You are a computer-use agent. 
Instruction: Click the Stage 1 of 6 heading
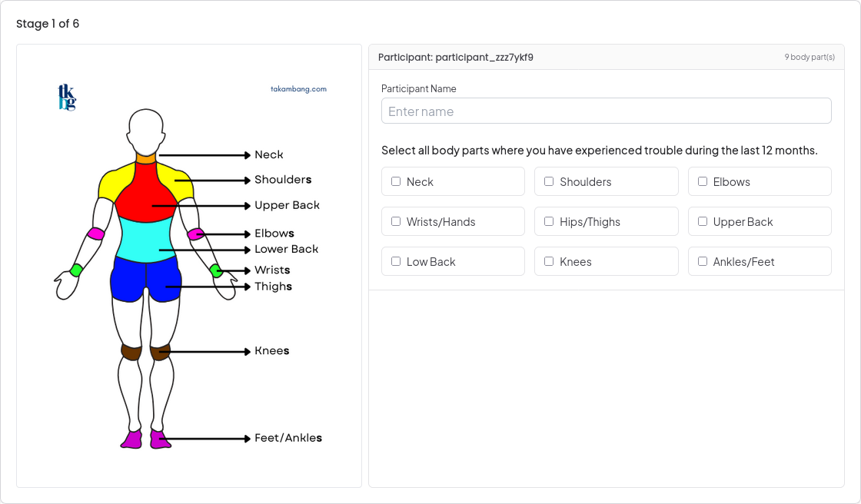48,24
